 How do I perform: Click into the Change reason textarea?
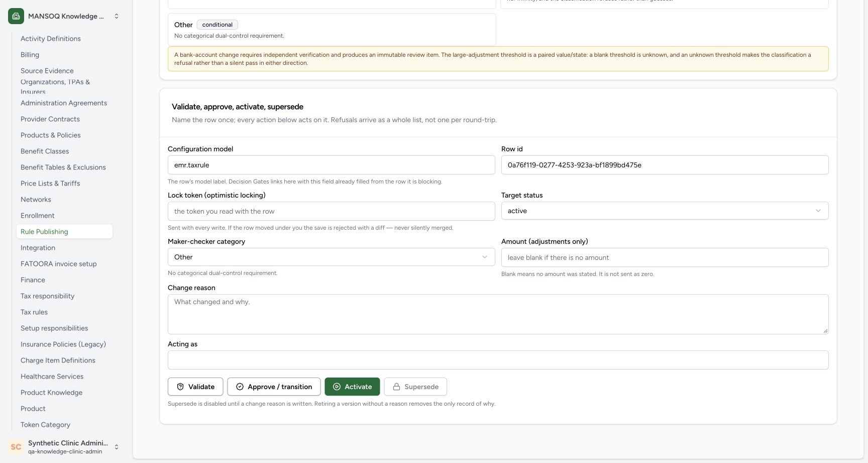tap(498, 314)
